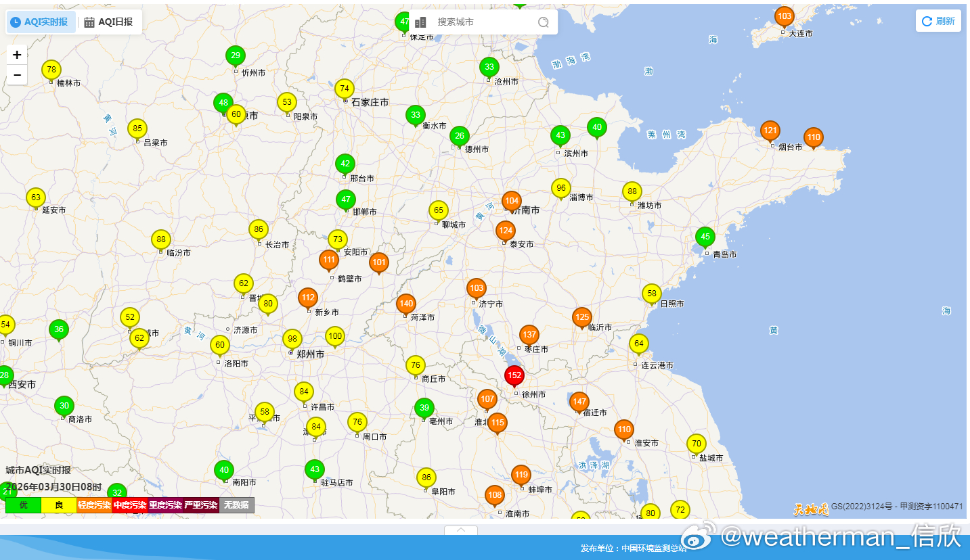Image resolution: width=970 pixels, height=560 pixels.
Task: Click the 2026年03月30日08时 timestamp
Action: [53, 487]
